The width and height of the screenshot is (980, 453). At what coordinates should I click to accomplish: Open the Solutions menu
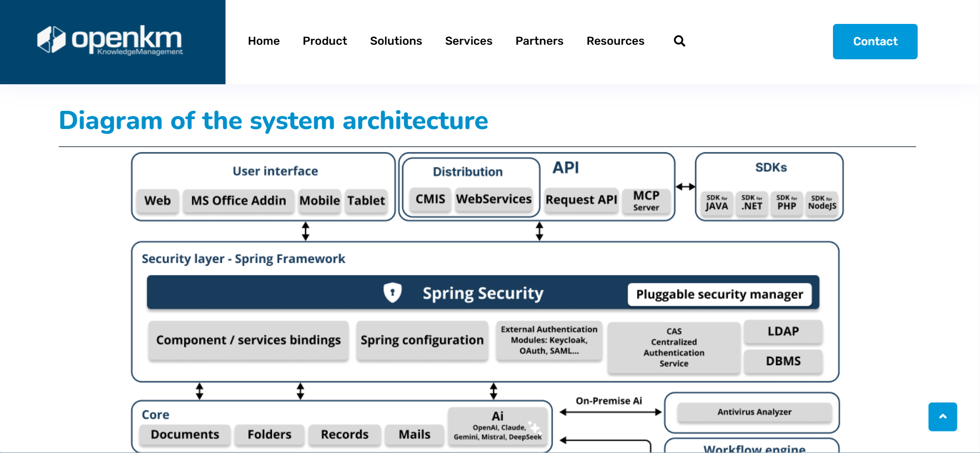396,41
